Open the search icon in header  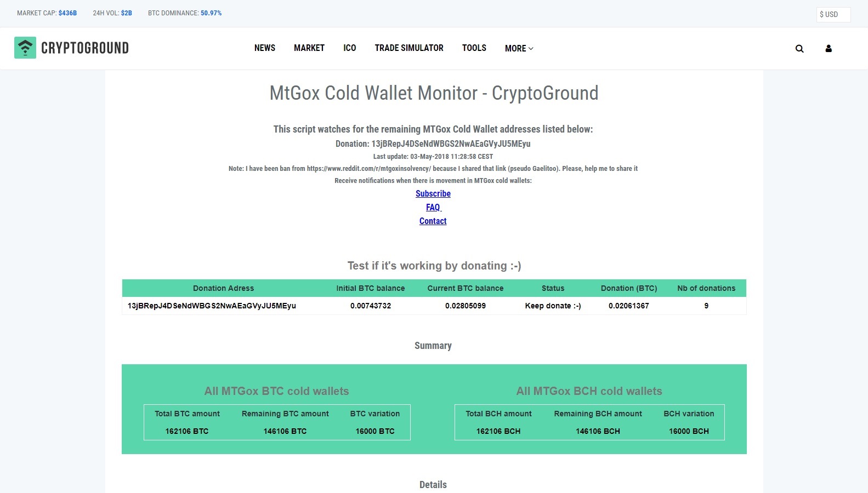[x=799, y=48]
